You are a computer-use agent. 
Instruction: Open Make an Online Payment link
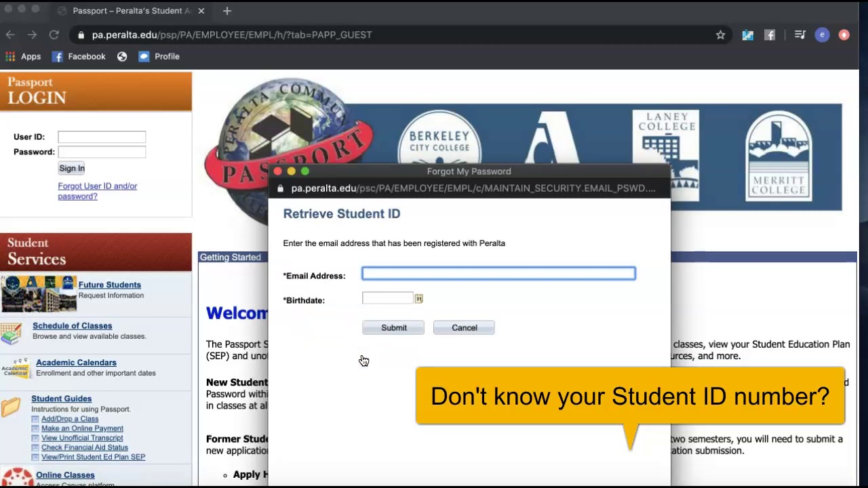click(x=82, y=428)
